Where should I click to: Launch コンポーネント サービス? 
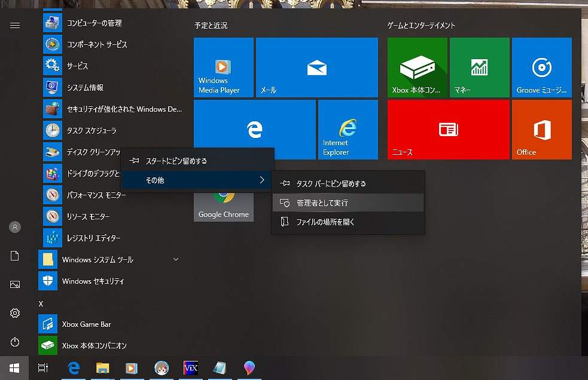click(112, 45)
